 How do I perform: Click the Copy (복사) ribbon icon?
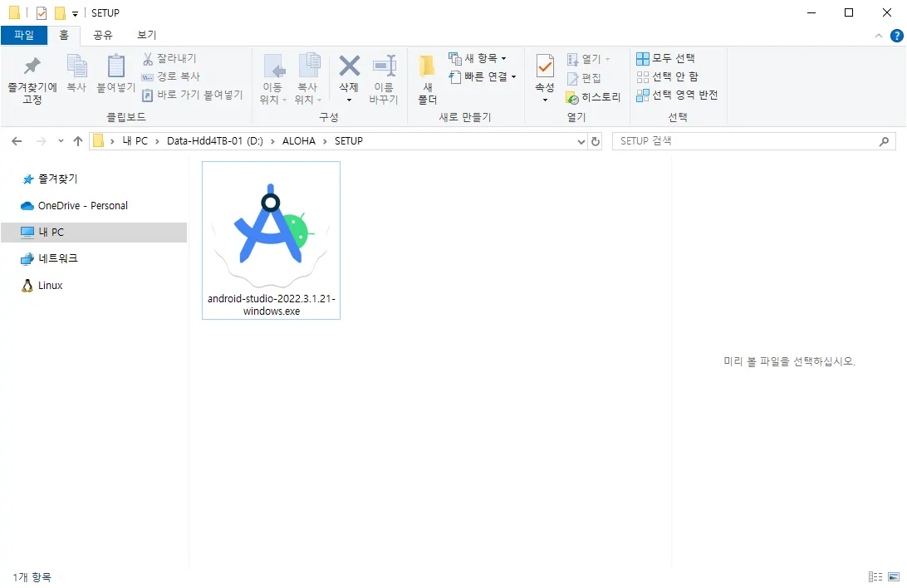pyautogui.click(x=76, y=66)
